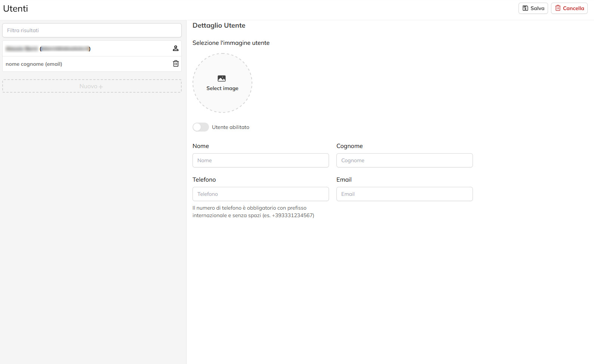594x364 pixels.
Task: Add a new user with Nuovo button
Action: (88, 86)
